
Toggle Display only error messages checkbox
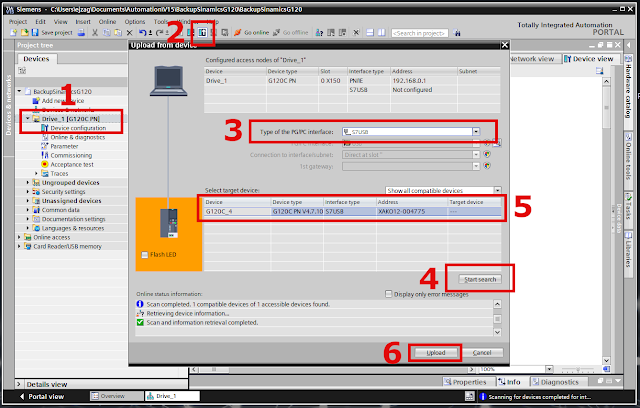389,294
